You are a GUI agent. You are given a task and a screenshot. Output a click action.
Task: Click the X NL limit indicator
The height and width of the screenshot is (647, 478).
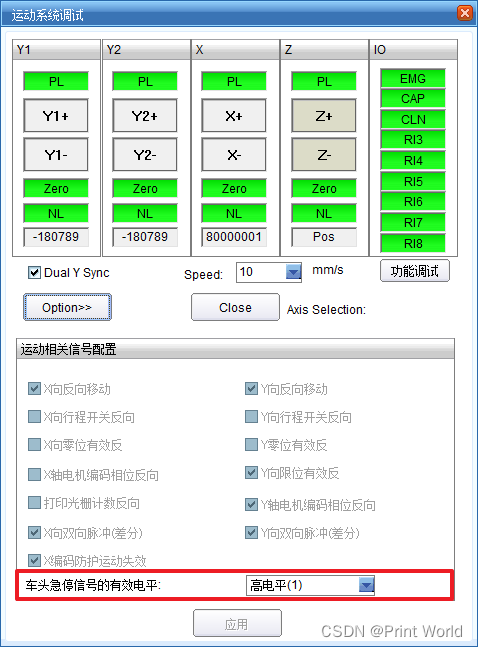(234, 213)
